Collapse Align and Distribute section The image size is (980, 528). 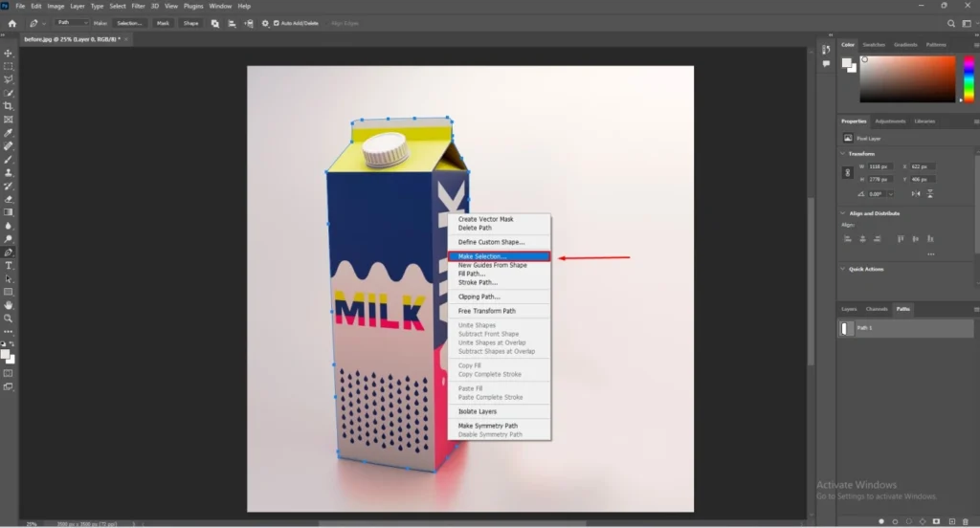pos(842,213)
